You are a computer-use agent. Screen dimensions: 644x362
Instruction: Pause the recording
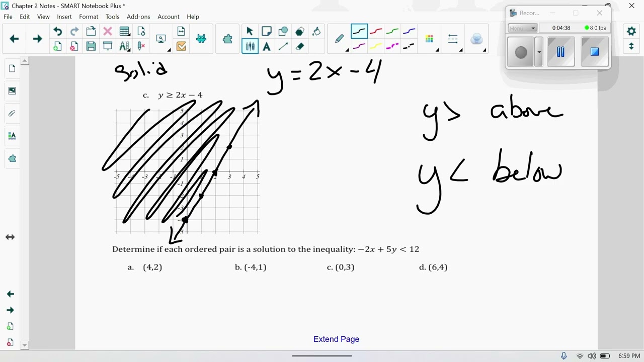[560, 52]
